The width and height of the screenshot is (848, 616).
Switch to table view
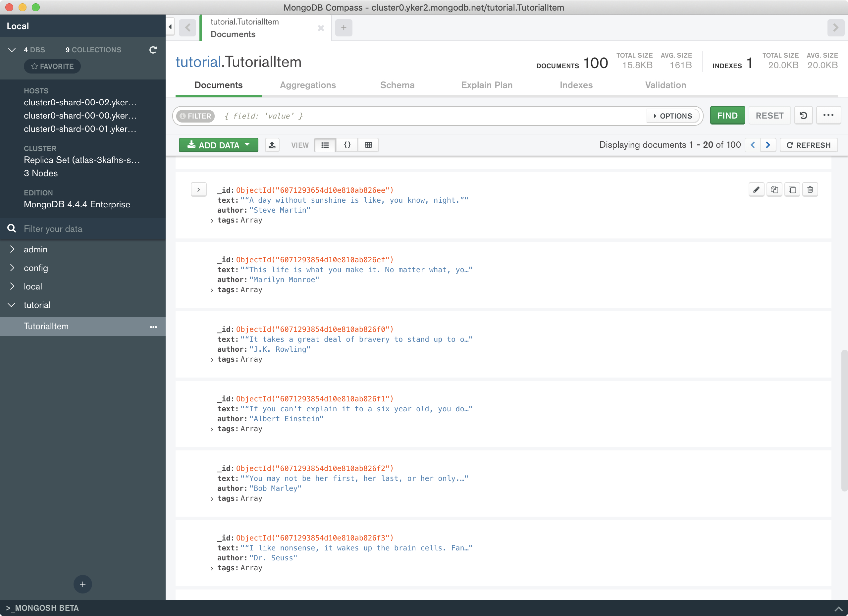point(368,145)
